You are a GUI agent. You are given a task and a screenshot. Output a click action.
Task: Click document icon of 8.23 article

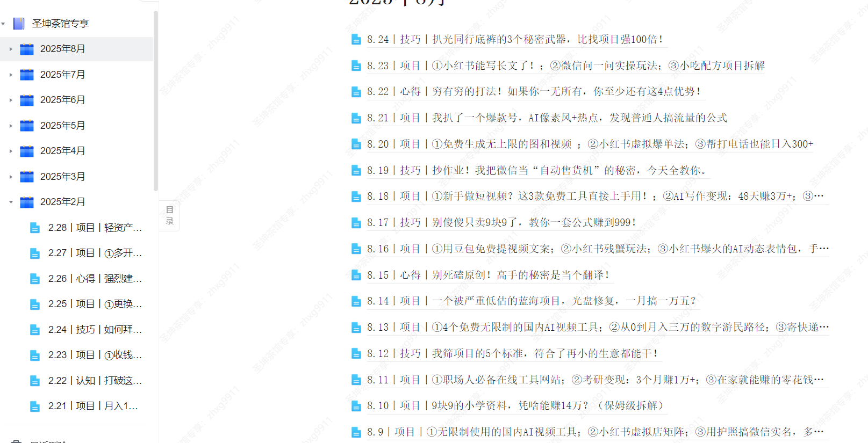tap(356, 66)
